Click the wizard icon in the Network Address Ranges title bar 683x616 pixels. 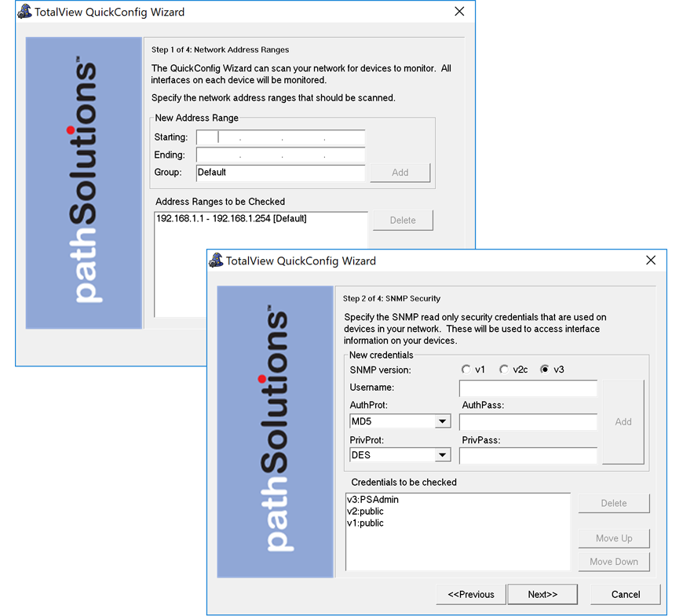point(24,12)
